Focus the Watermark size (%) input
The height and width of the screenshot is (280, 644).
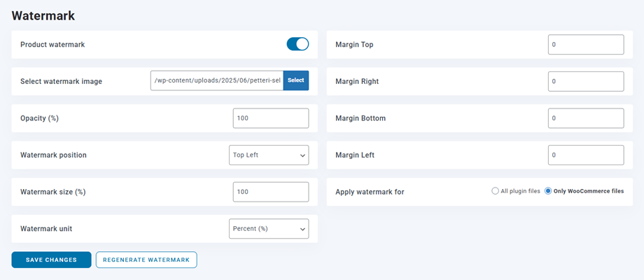[270, 192]
